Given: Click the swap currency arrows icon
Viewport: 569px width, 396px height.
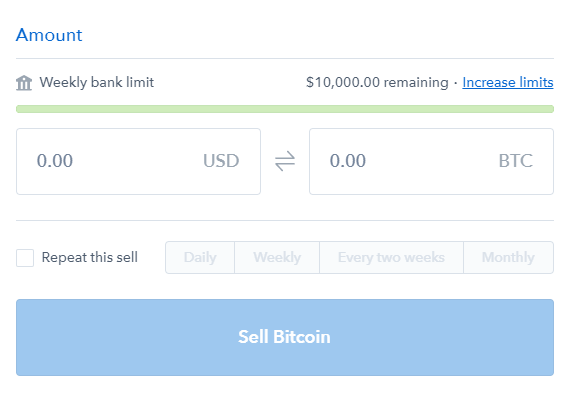Looking at the screenshot, I should [285, 161].
